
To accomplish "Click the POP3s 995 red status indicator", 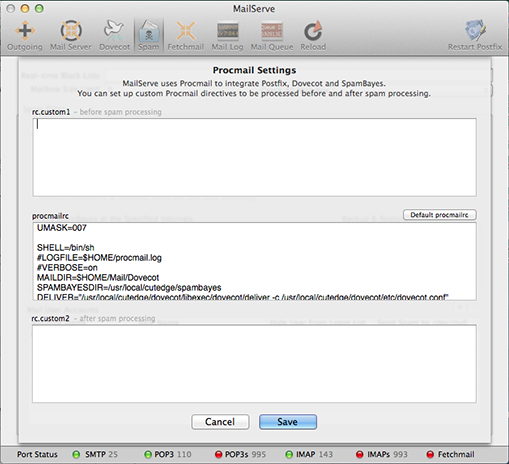I will 218,454.
